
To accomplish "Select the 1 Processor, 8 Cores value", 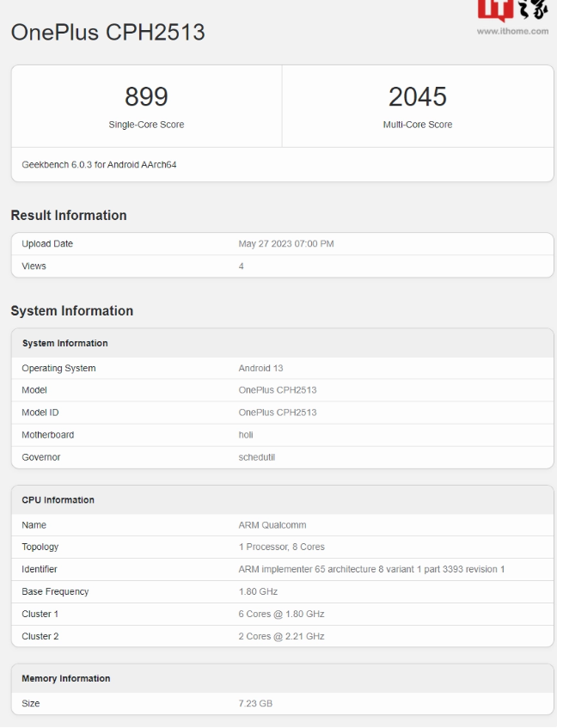I will click(x=282, y=547).
